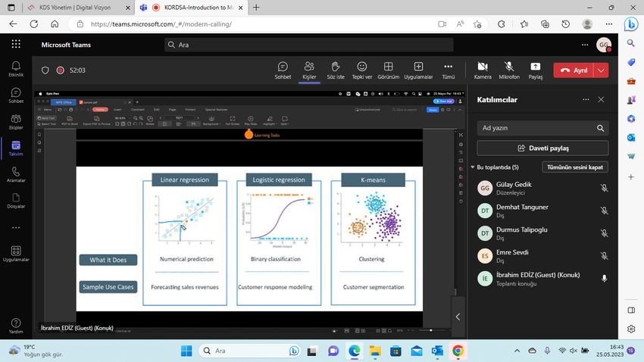Open taskbar weather widget 19°C
The height and width of the screenshot is (362, 644).
(x=36, y=351)
